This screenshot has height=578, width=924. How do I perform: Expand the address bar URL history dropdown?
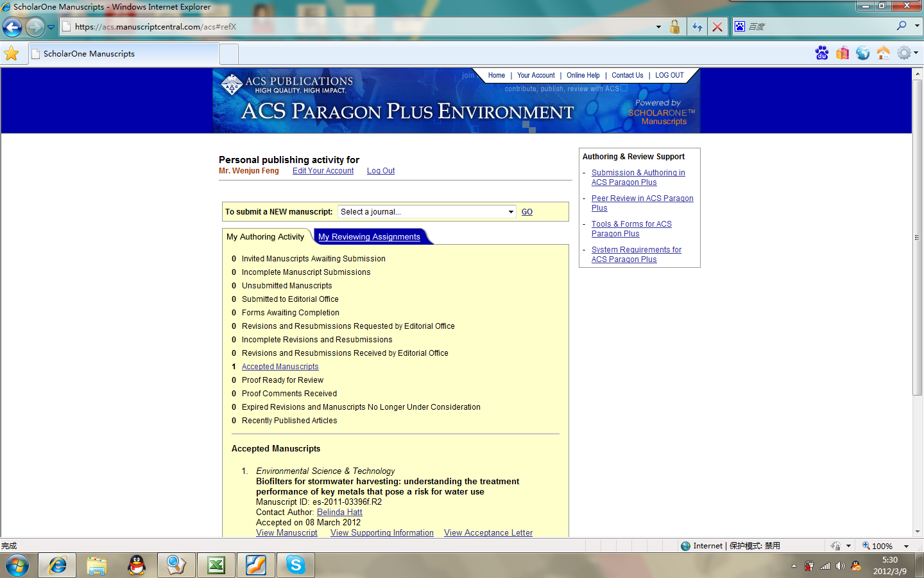[658, 27]
